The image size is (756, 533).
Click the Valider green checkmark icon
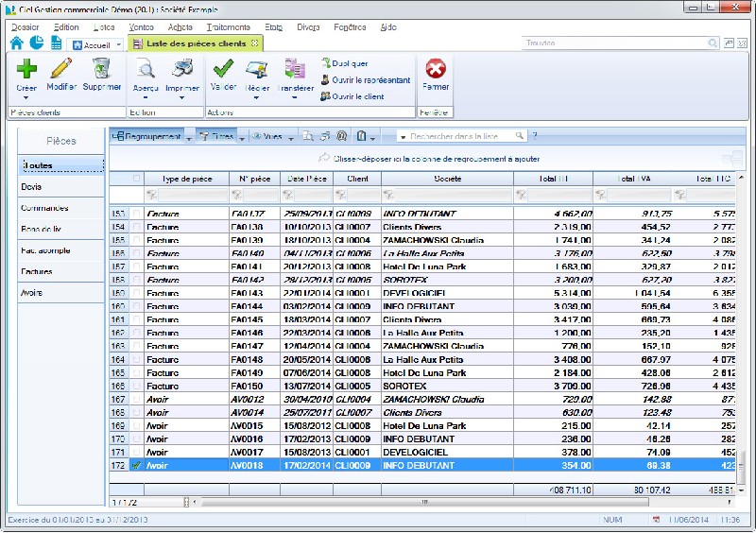[x=223, y=69]
